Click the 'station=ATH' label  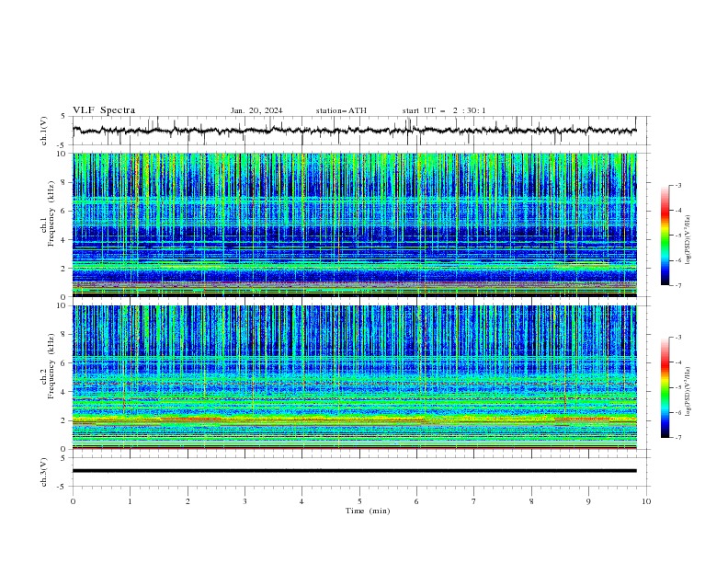[x=341, y=110]
